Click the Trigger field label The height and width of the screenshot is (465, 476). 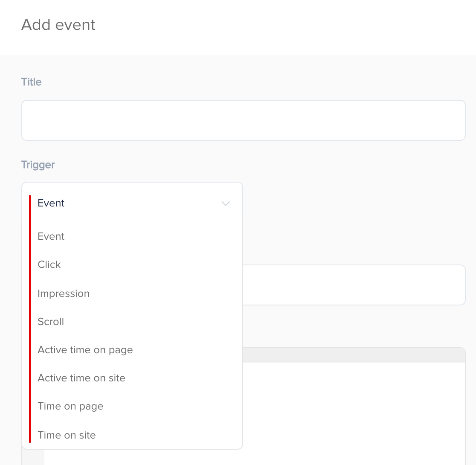[38, 165]
